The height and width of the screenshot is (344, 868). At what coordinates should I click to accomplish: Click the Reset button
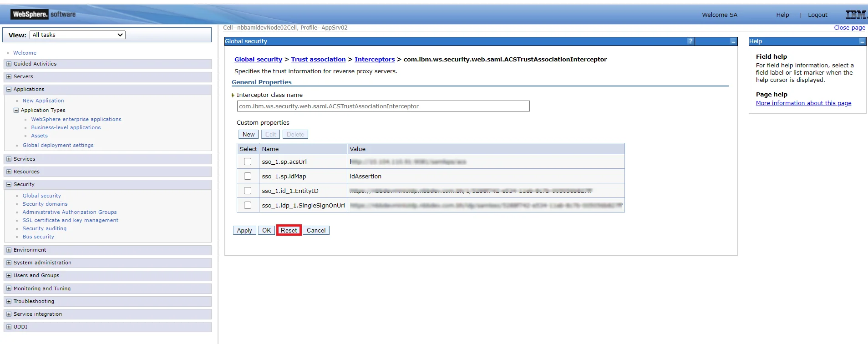289,230
